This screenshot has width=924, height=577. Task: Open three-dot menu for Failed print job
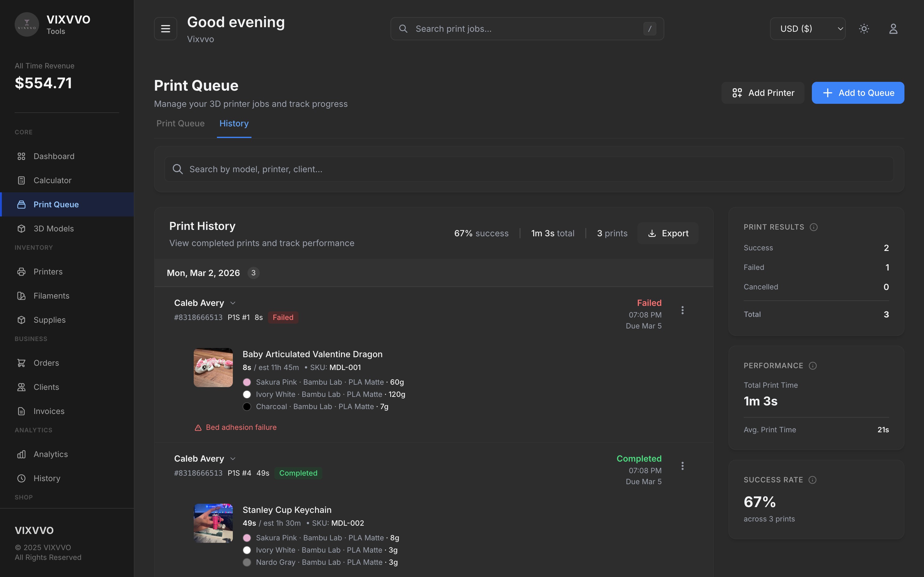click(682, 310)
